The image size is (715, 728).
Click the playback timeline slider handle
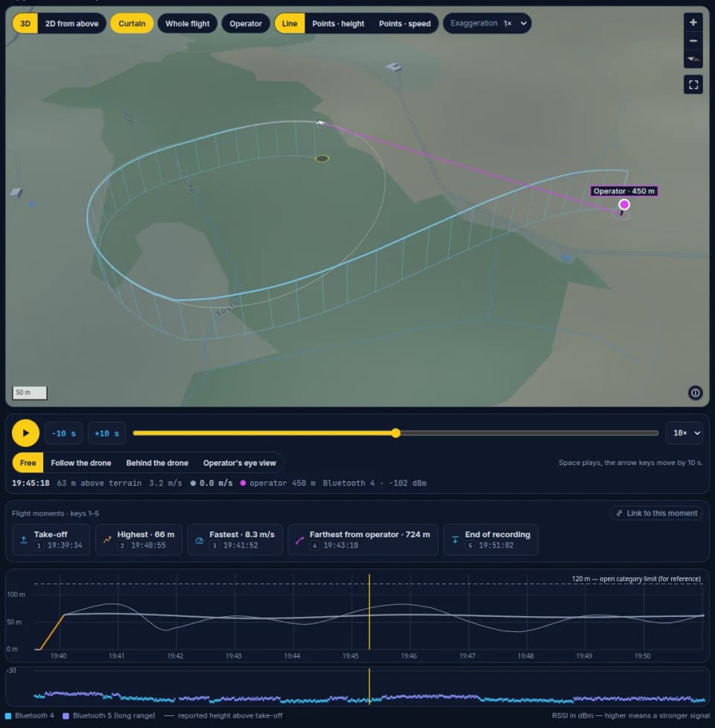click(395, 433)
